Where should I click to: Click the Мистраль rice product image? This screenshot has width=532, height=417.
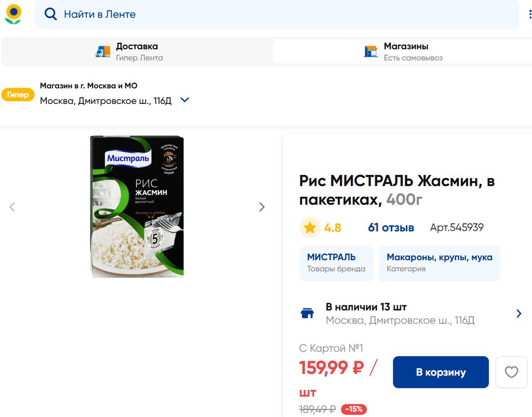(x=137, y=207)
